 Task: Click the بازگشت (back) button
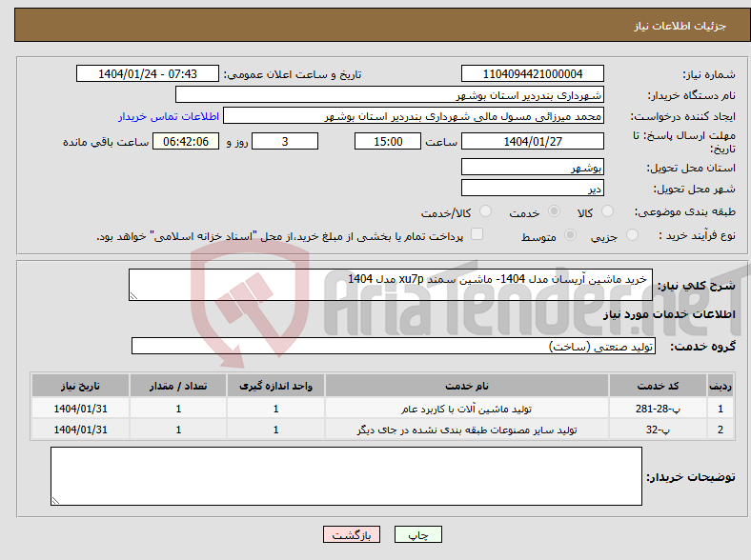[x=352, y=534]
